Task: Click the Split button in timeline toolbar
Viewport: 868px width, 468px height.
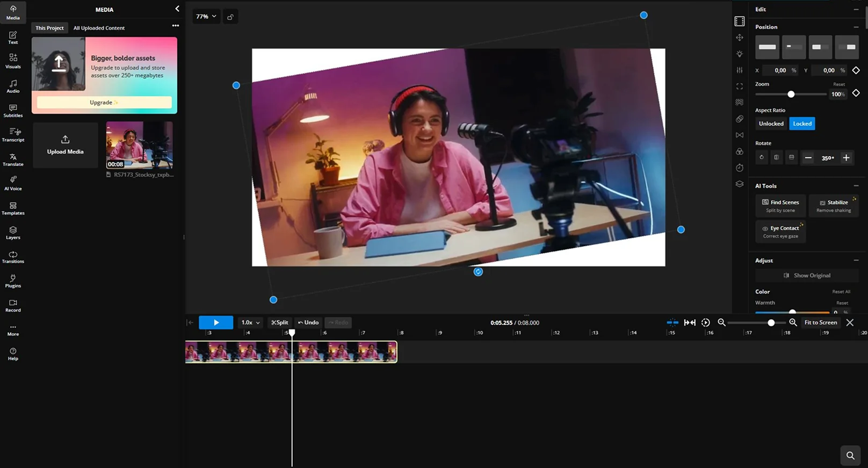Action: (279, 323)
